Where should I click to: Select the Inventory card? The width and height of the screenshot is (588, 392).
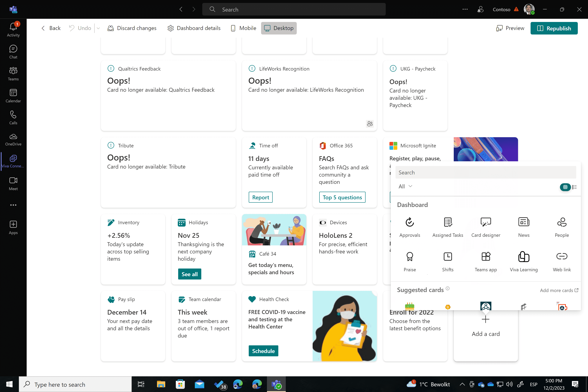coord(133,249)
